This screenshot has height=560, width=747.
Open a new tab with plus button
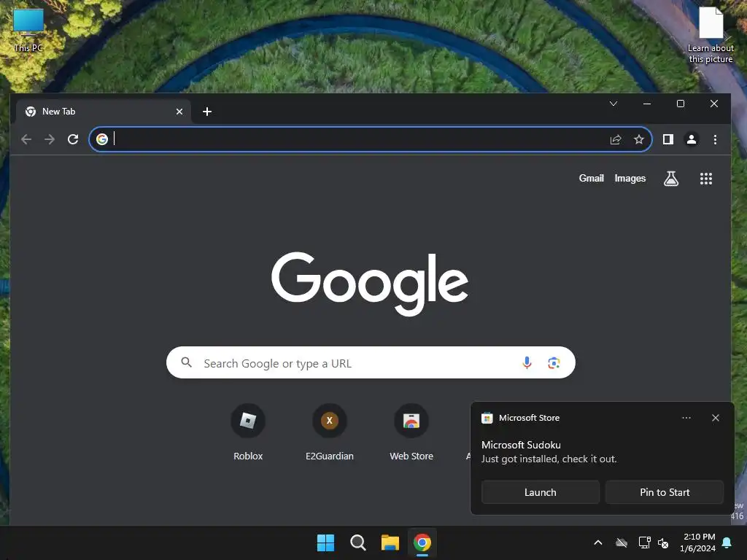tap(206, 112)
